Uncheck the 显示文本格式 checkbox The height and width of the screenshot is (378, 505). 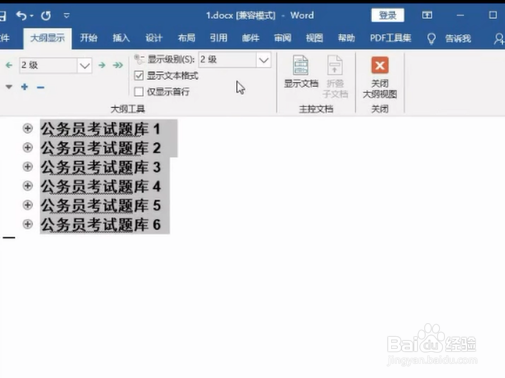pos(139,76)
